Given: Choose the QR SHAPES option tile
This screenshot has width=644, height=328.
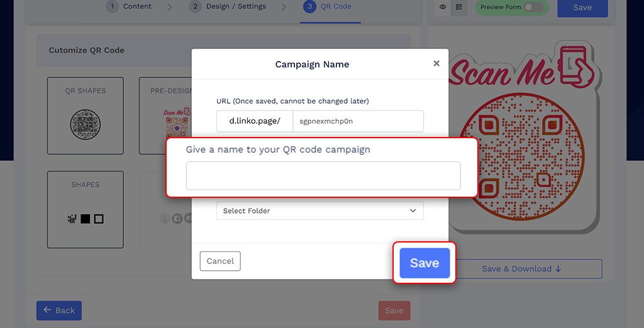Looking at the screenshot, I should click(x=86, y=116).
